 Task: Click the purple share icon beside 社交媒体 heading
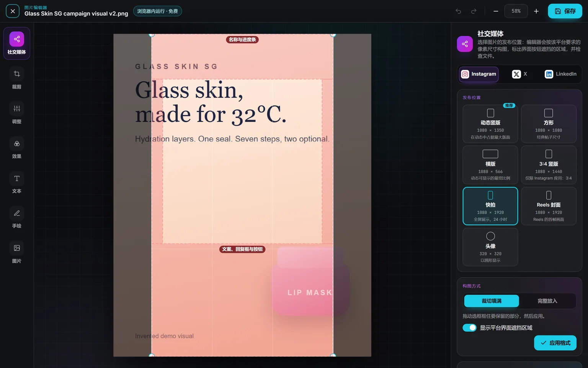pos(465,44)
